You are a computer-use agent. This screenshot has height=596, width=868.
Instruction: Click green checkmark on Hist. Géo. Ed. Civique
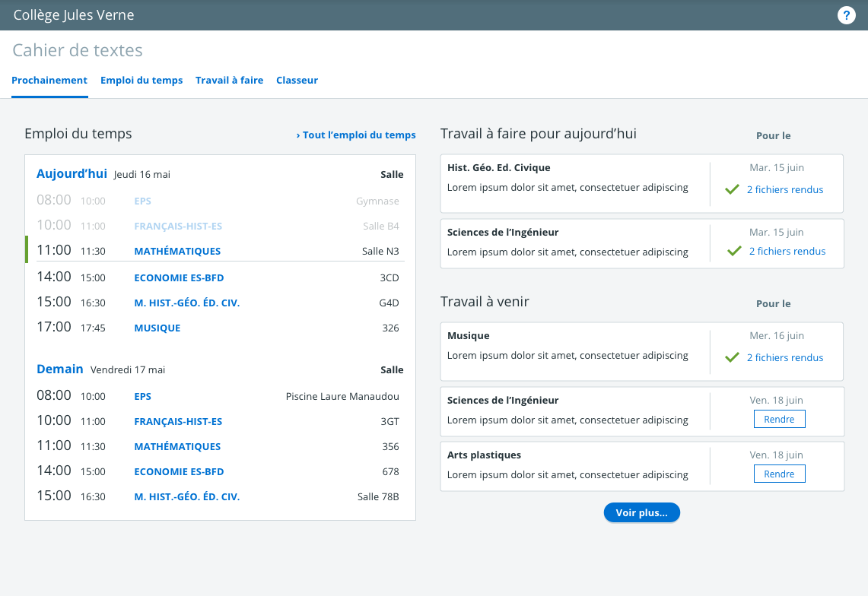point(733,189)
